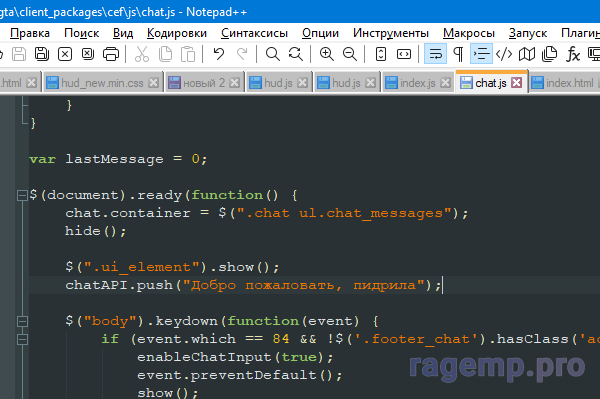The height and width of the screenshot is (399, 600).
Task: Open the Поиск menu
Action: [82, 33]
